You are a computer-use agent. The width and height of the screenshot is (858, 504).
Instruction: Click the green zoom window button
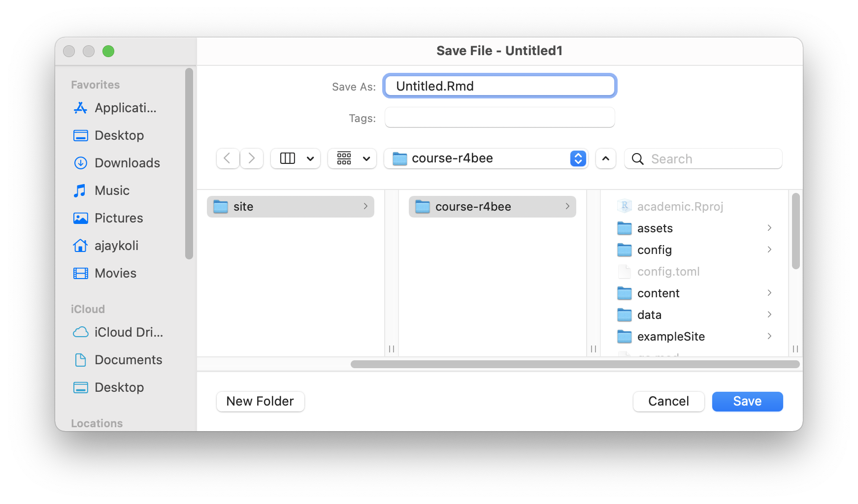coord(108,51)
